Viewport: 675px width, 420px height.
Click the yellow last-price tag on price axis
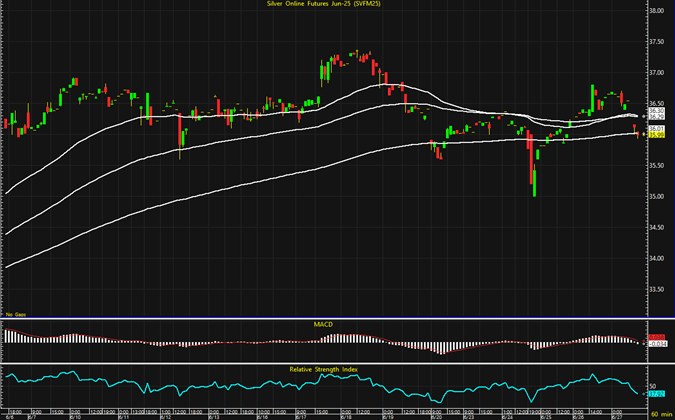point(656,135)
